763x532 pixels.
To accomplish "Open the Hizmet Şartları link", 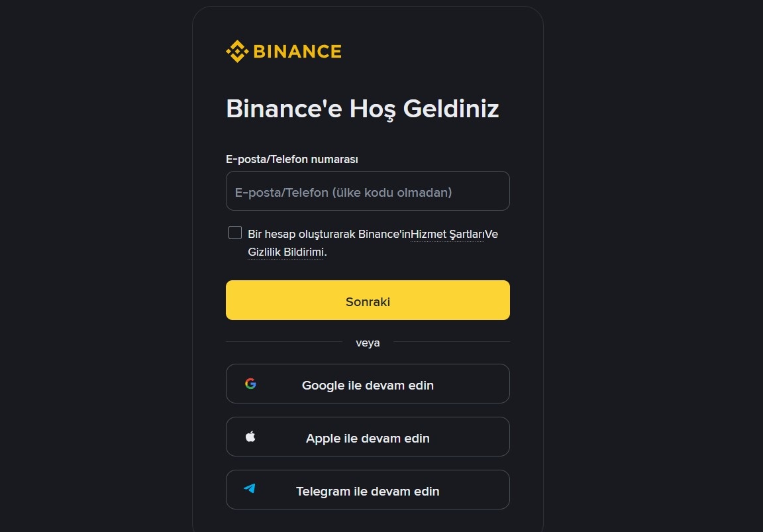I will tap(447, 234).
